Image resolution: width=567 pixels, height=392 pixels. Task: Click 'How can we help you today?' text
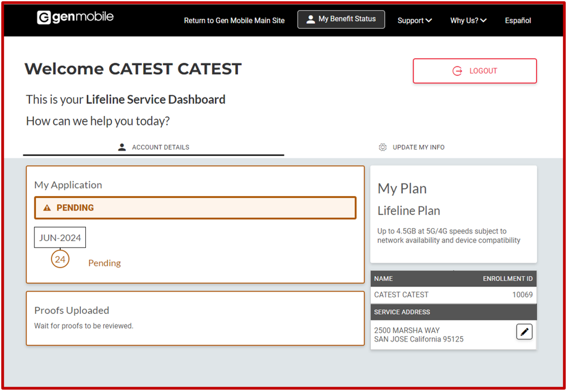(98, 121)
